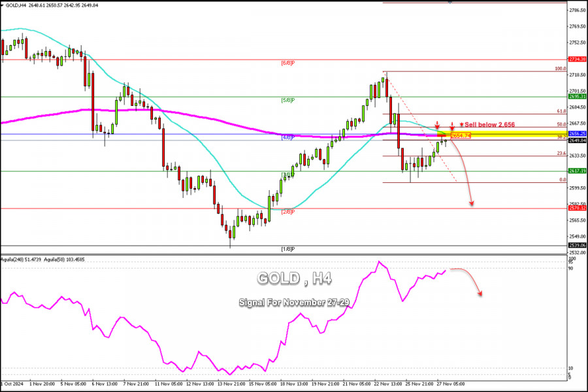The image size is (588, 392).
Task: Click the 'Sell below 2,656' text label
Action: pyautogui.click(x=490, y=125)
